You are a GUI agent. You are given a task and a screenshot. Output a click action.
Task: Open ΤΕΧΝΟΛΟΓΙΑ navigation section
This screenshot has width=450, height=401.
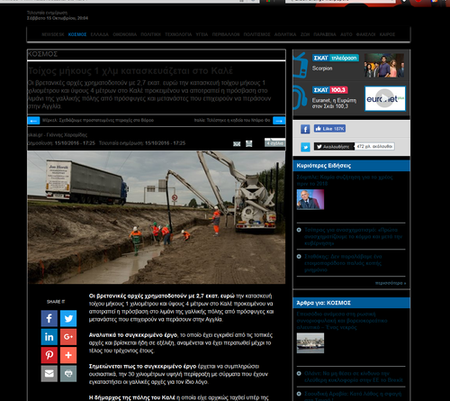pos(178,34)
